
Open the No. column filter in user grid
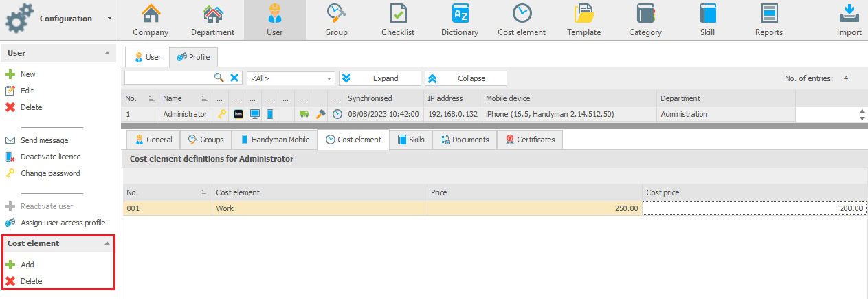coord(152,98)
